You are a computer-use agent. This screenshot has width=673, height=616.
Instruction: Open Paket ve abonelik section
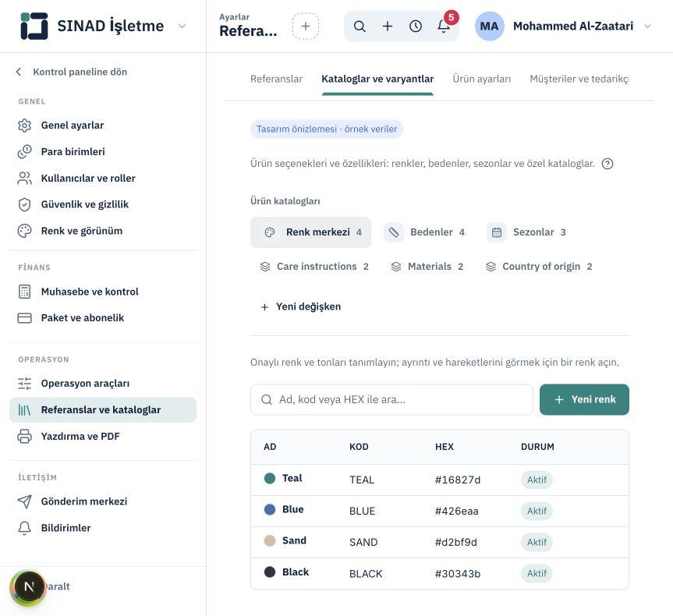tap(103, 318)
